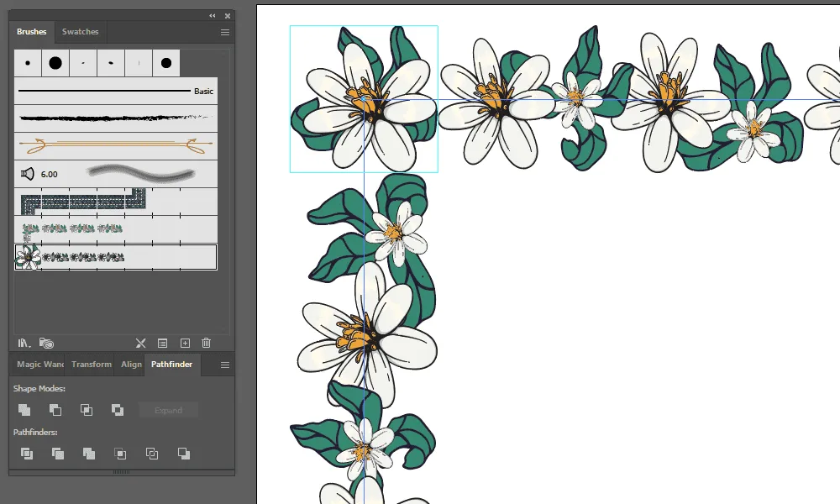Image resolution: width=840 pixels, height=504 pixels.
Task: Select the small oval calligraphic brush
Action: [x=111, y=63]
